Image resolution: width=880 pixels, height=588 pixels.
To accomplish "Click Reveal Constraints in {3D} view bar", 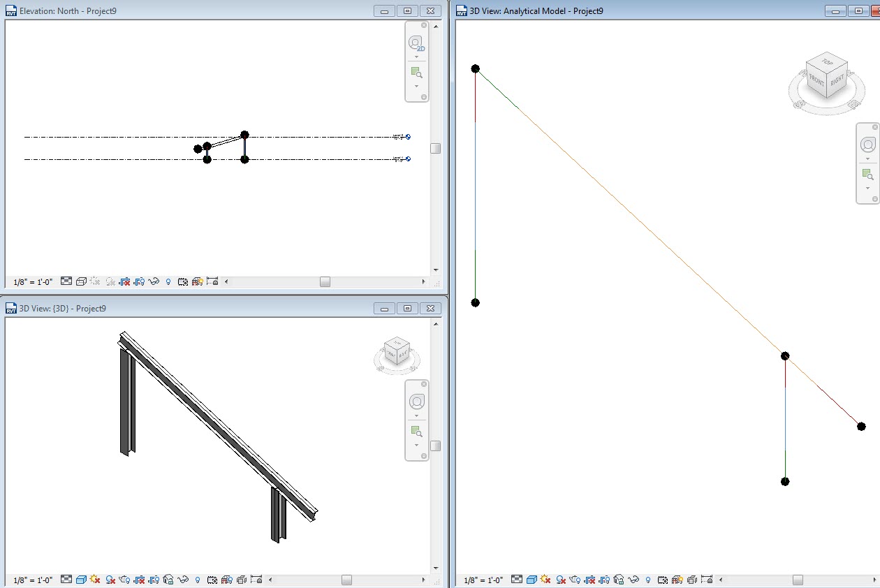I will [x=256, y=580].
